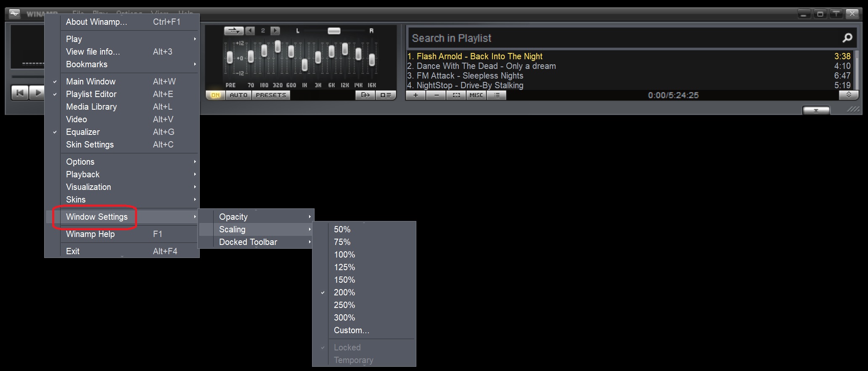Image resolution: width=868 pixels, height=371 pixels.
Task: Click the magnifier icon in playlist search
Action: pos(847,38)
